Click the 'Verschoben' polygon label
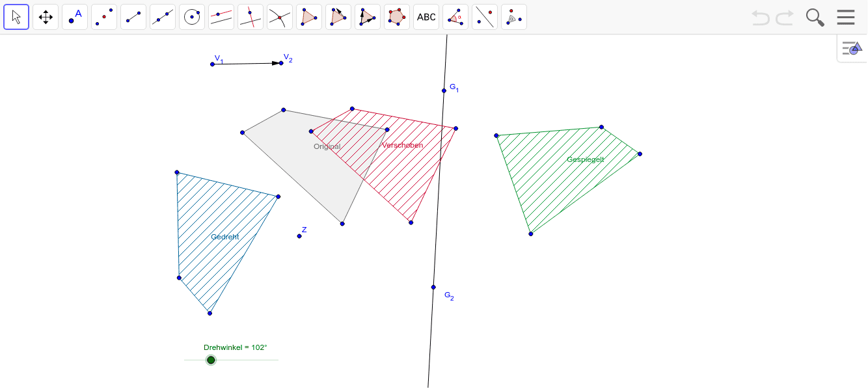 point(403,145)
